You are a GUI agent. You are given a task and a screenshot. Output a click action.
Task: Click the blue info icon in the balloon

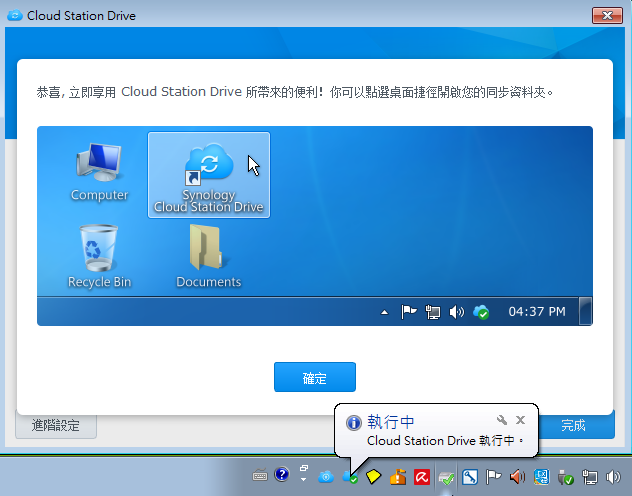pyautogui.click(x=353, y=423)
